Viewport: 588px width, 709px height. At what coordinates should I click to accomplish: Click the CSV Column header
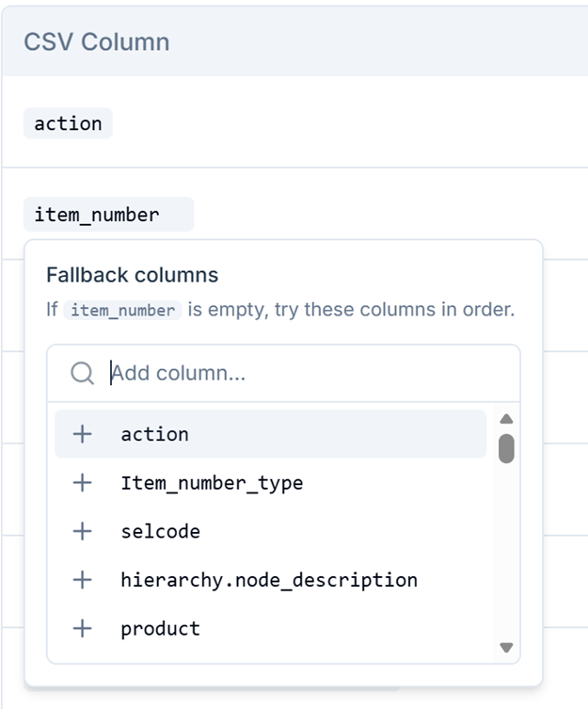pos(97,42)
